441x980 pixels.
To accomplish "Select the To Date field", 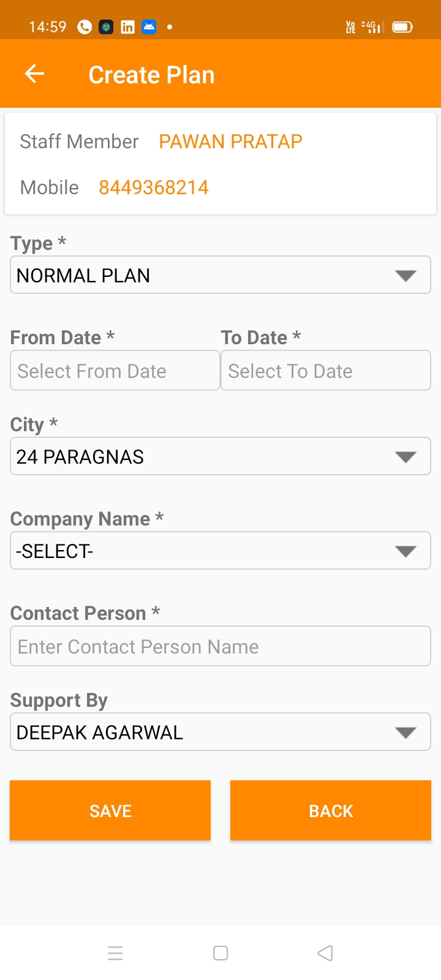I will (x=326, y=371).
